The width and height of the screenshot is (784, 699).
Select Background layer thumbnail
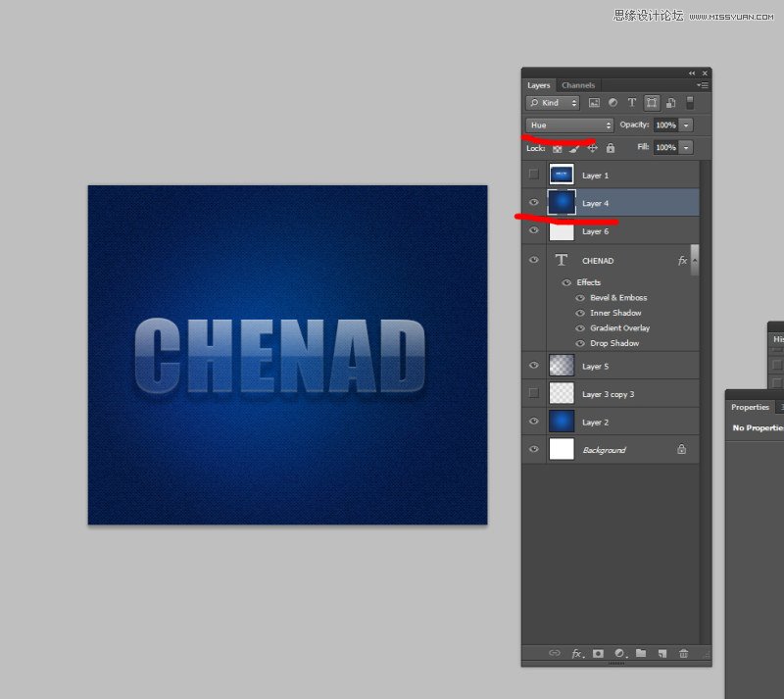pyautogui.click(x=561, y=449)
